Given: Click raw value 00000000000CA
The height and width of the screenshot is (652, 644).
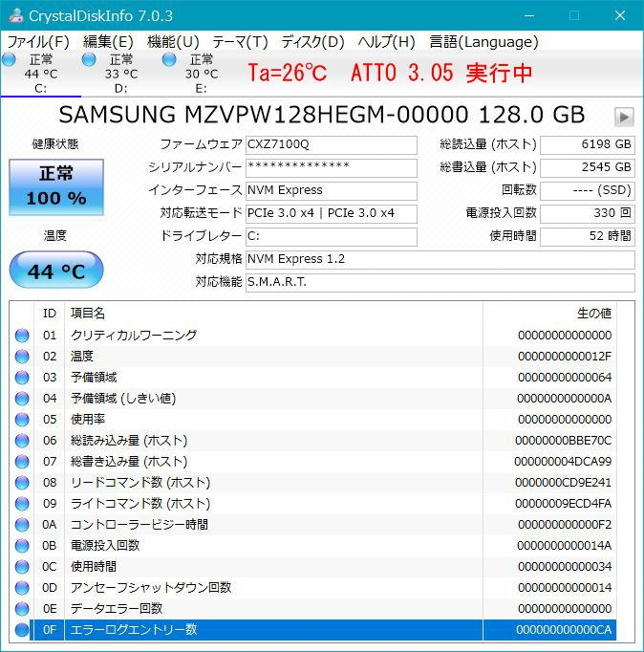Looking at the screenshot, I should (x=564, y=630).
